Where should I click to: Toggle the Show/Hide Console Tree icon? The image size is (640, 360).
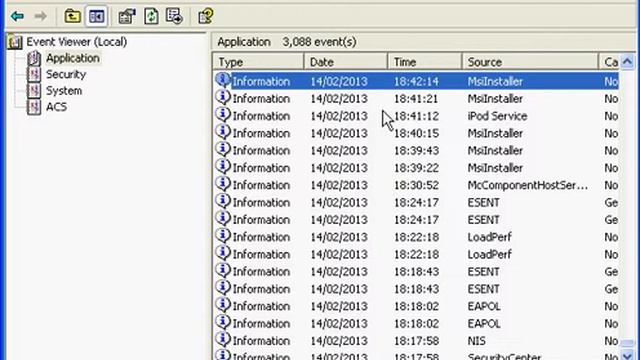point(96,16)
